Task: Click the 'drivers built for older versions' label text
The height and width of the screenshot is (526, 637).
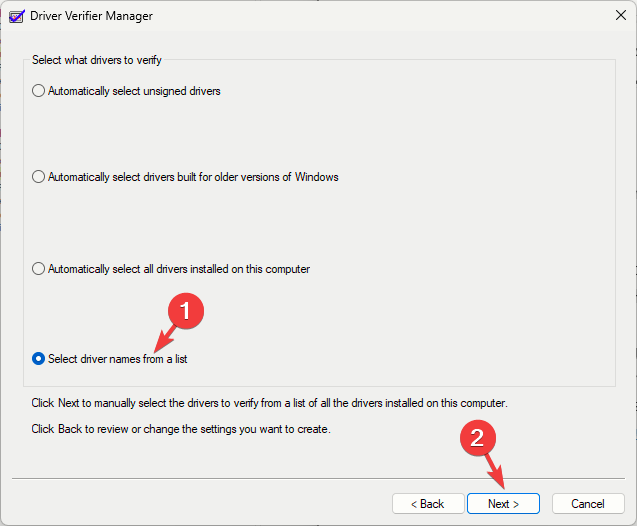Action: tap(193, 177)
